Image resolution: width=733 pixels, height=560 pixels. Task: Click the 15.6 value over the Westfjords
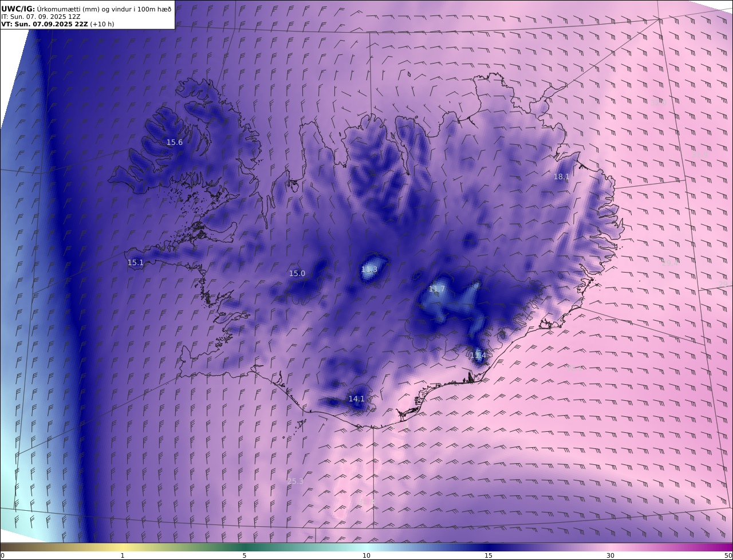coord(175,143)
